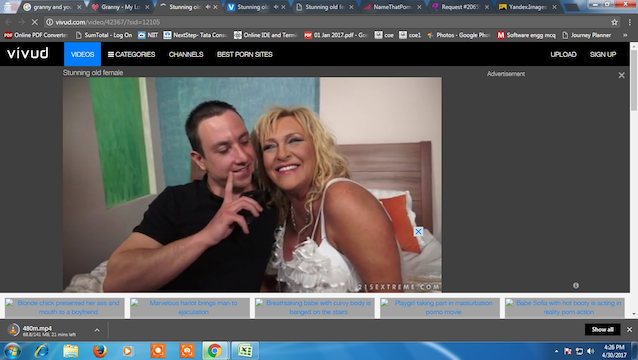Open the media player taskbar icon
This screenshot has height=360, width=638.
click(127, 351)
